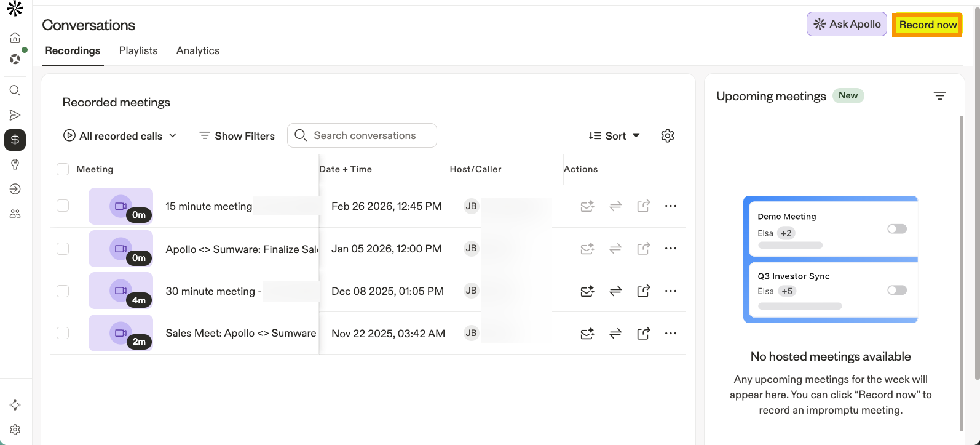The image size is (980, 445).
Task: Click share icon for Jan 05 2026 meeting
Action: click(643, 249)
